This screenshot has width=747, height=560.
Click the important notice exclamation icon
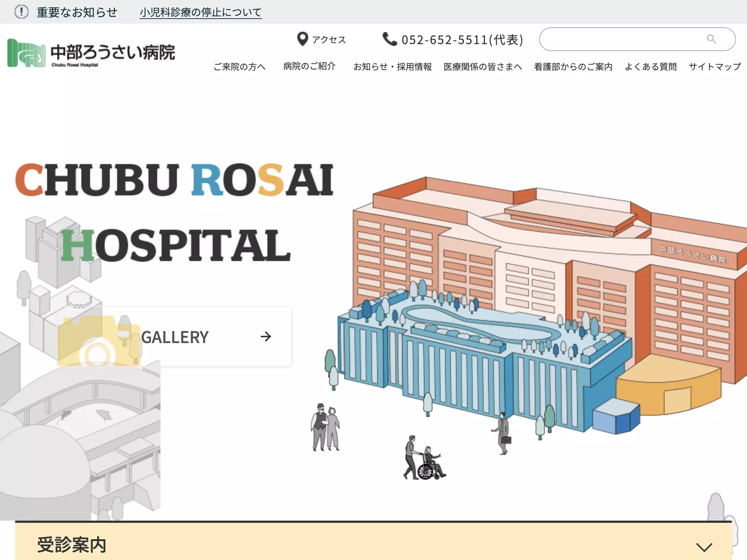point(21,12)
